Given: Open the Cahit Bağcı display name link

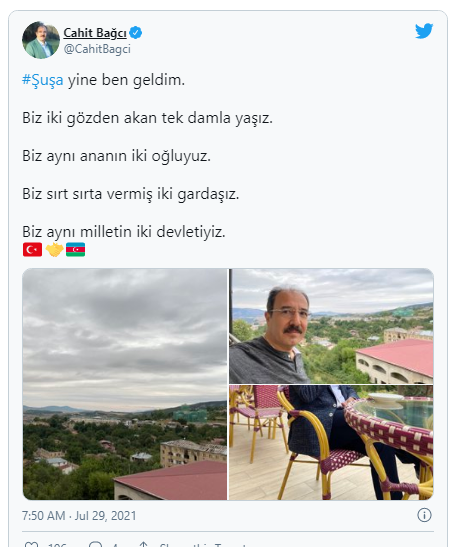Looking at the screenshot, I should pos(95,33).
